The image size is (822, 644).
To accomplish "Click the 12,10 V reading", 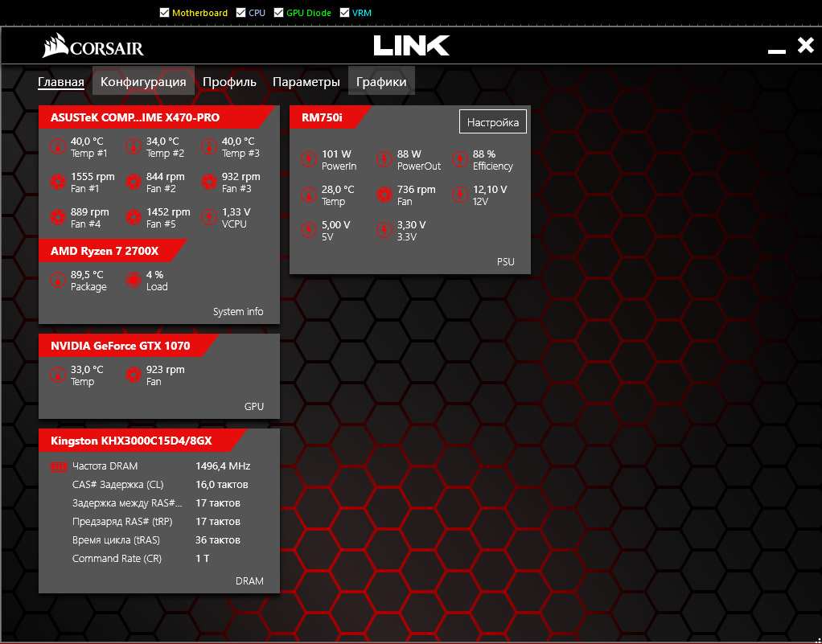I will click(x=490, y=189).
